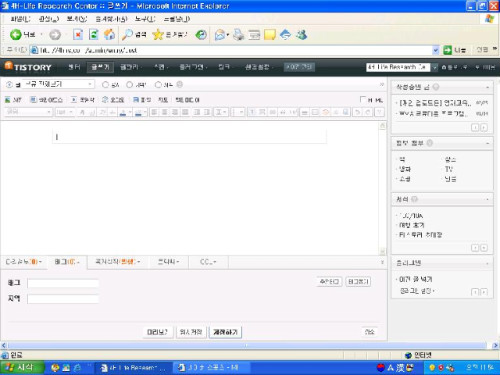500x375 pixels.
Task: Open the 태그 tab below the editor
Action: tap(67, 262)
